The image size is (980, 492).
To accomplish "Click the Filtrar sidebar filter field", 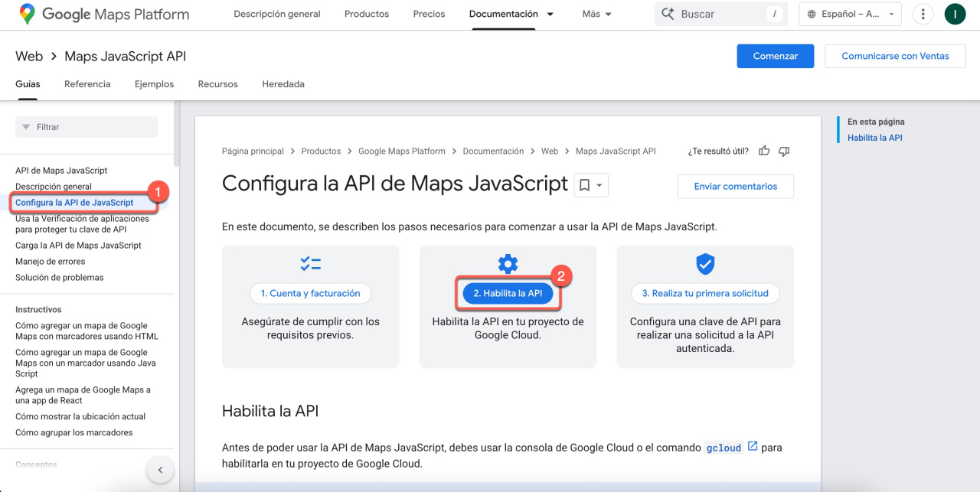I will [86, 127].
